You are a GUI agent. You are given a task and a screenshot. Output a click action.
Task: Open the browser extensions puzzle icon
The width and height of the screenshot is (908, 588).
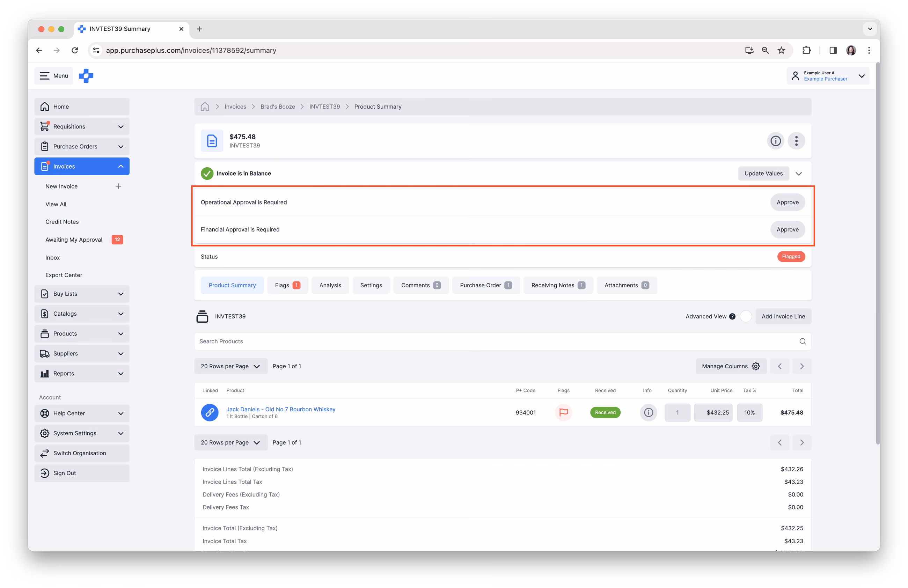pyautogui.click(x=806, y=50)
